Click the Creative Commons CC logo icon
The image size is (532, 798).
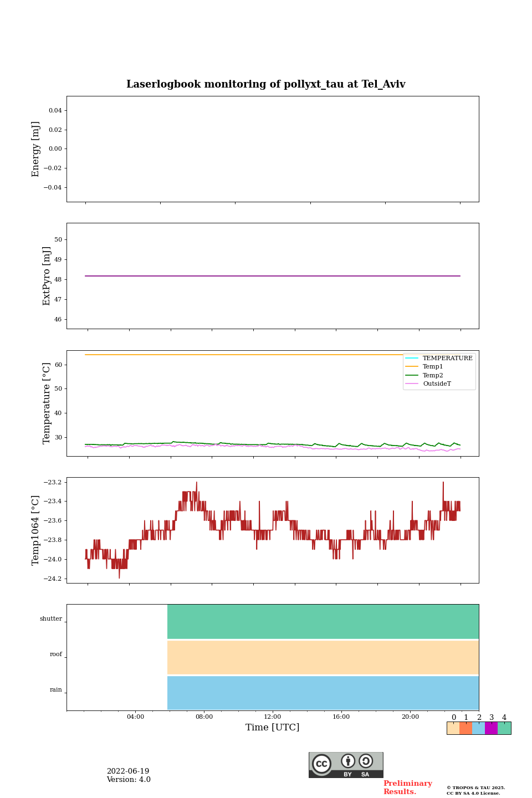[x=321, y=764]
